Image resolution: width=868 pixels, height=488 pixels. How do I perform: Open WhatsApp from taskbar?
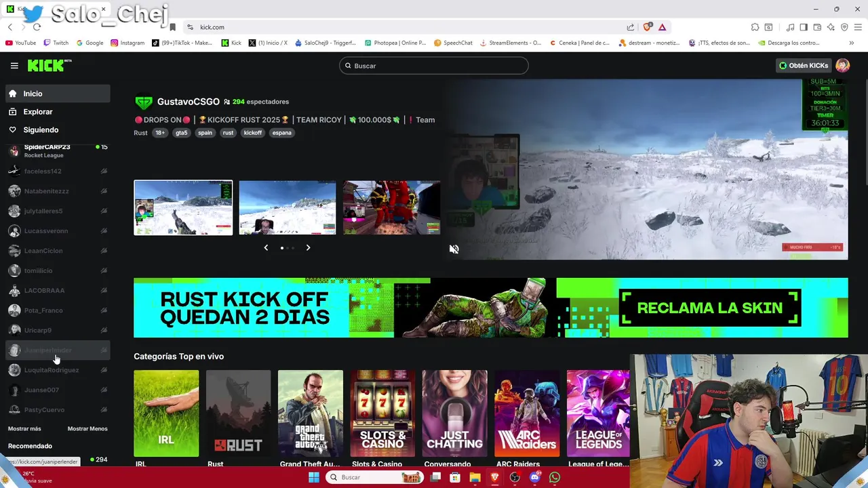tap(555, 477)
